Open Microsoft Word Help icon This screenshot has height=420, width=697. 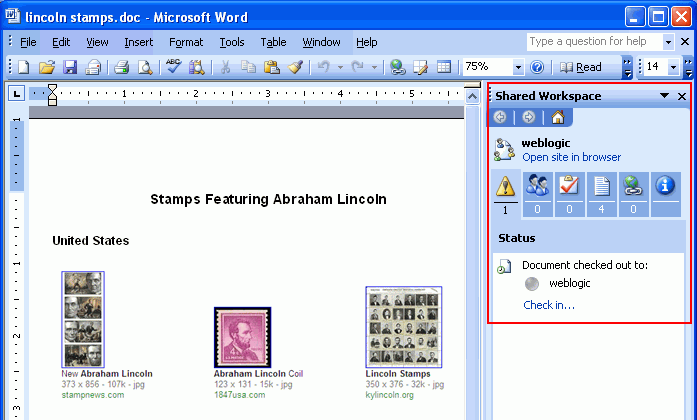(x=537, y=68)
